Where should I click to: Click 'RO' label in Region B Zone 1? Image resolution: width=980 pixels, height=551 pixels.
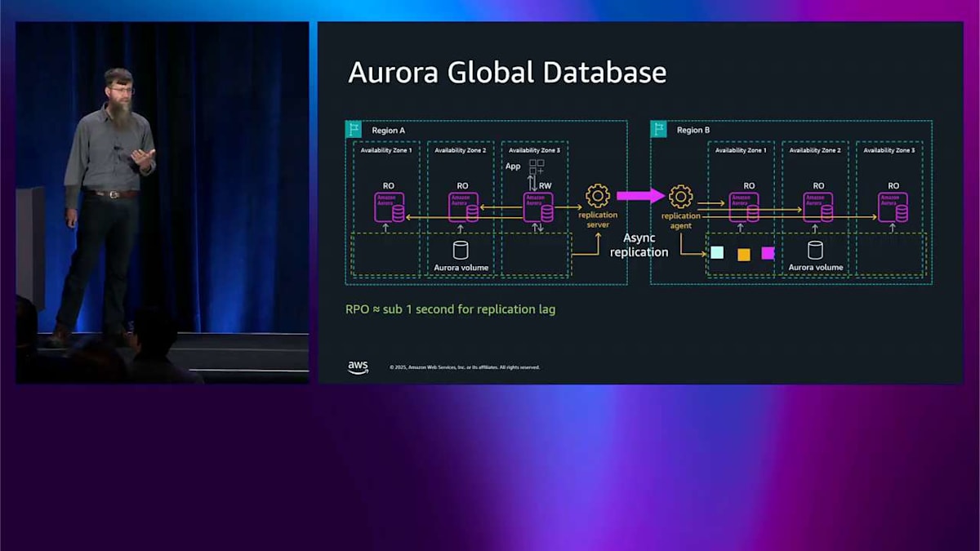[x=749, y=186]
